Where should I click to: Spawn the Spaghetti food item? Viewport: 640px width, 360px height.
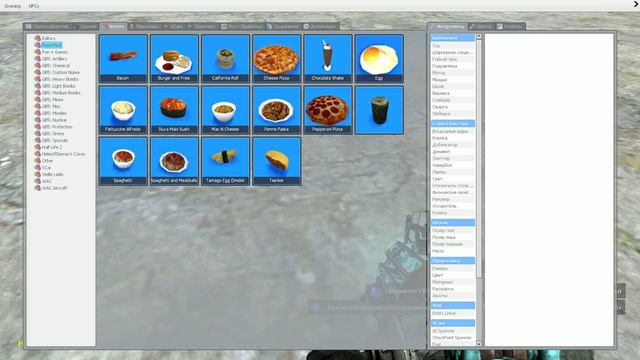pos(123,161)
